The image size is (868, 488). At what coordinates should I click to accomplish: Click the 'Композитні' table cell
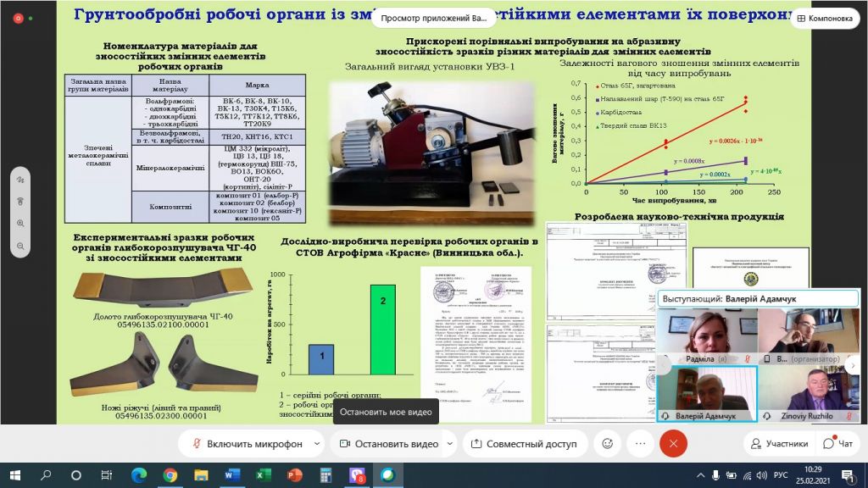click(170, 207)
